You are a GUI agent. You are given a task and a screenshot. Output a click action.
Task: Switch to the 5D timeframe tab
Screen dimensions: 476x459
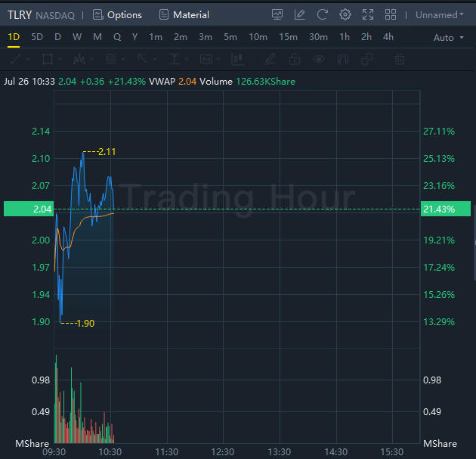37,37
